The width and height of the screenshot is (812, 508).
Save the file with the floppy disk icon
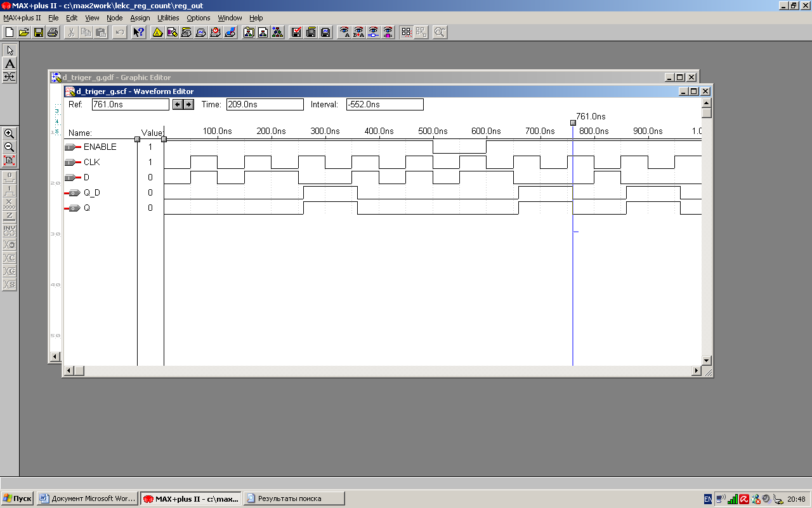pyautogui.click(x=39, y=32)
